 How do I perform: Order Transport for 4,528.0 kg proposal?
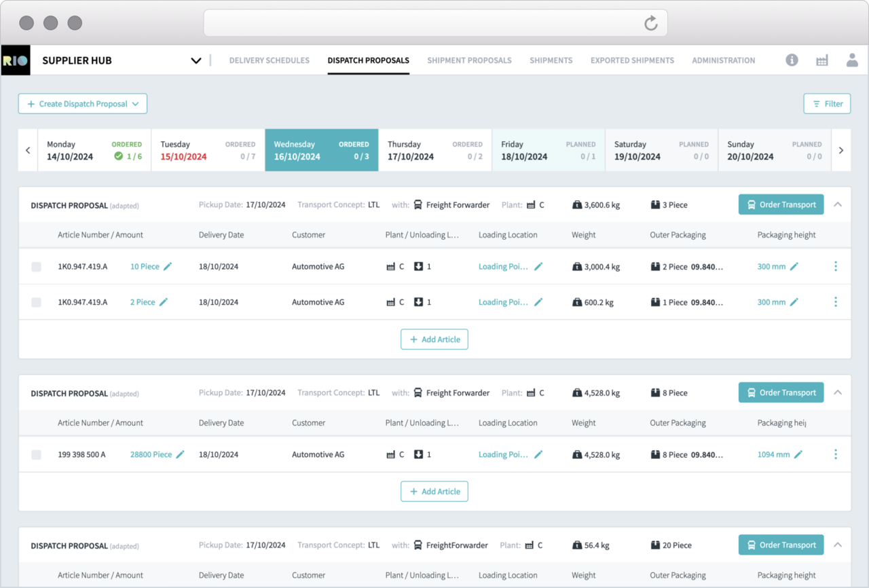tap(781, 392)
